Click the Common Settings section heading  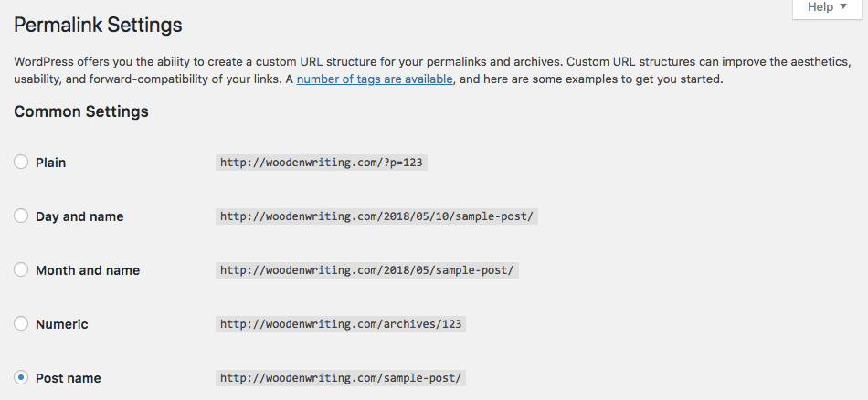tap(81, 112)
